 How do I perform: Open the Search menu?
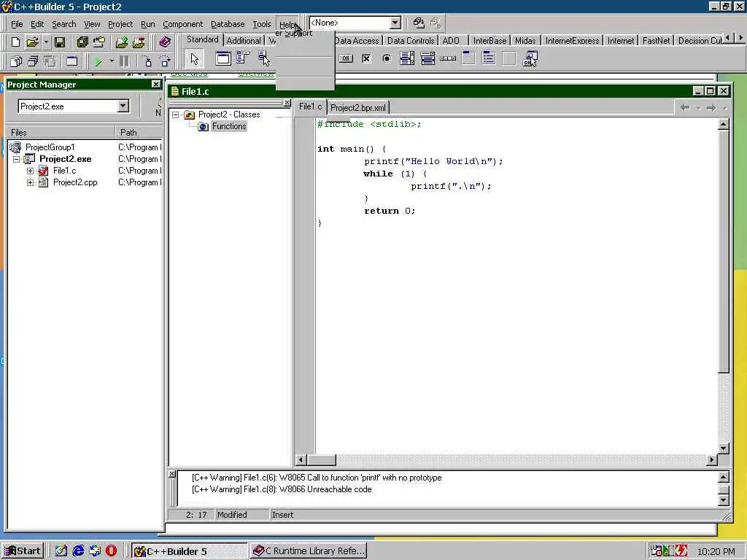[x=64, y=24]
